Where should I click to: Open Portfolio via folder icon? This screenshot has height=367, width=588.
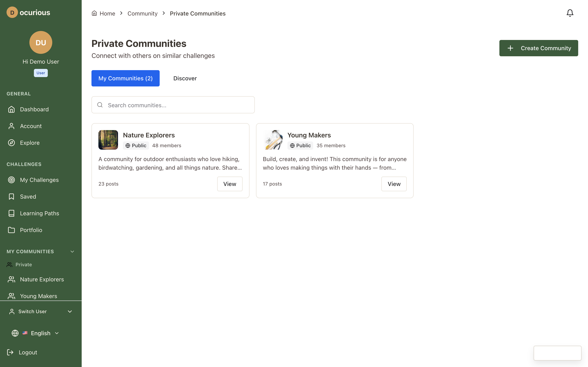[x=11, y=230]
